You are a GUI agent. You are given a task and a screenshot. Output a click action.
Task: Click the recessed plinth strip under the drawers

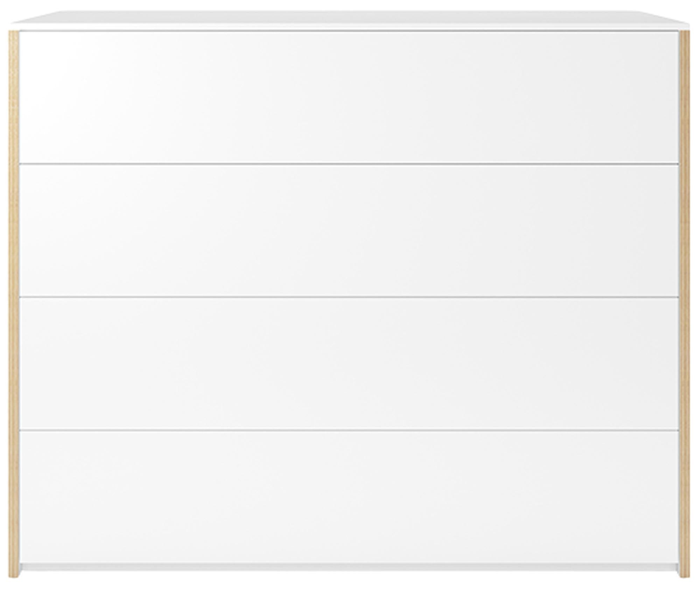pyautogui.click(x=350, y=566)
